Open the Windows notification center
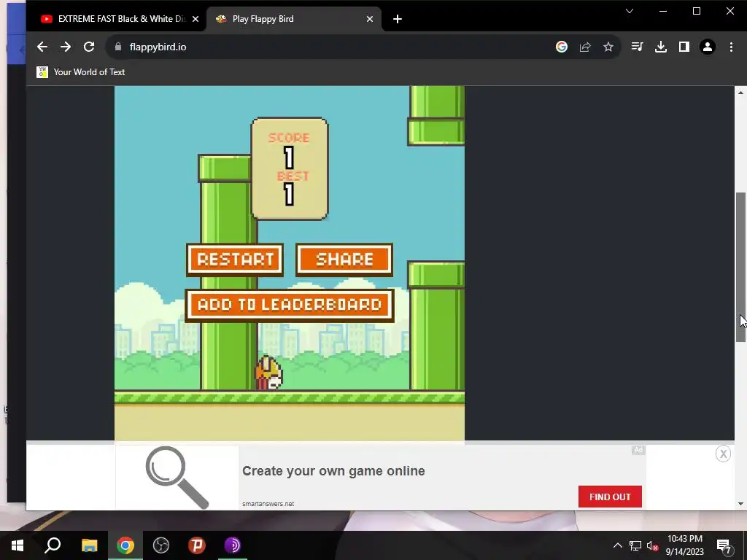Screen dimensions: 747x560 coord(724,545)
